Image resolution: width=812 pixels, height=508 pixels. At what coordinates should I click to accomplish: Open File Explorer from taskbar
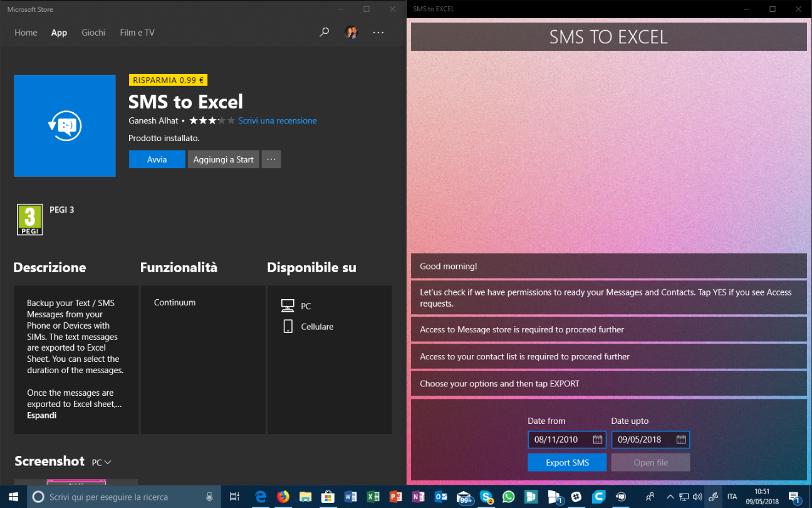pos(305,497)
